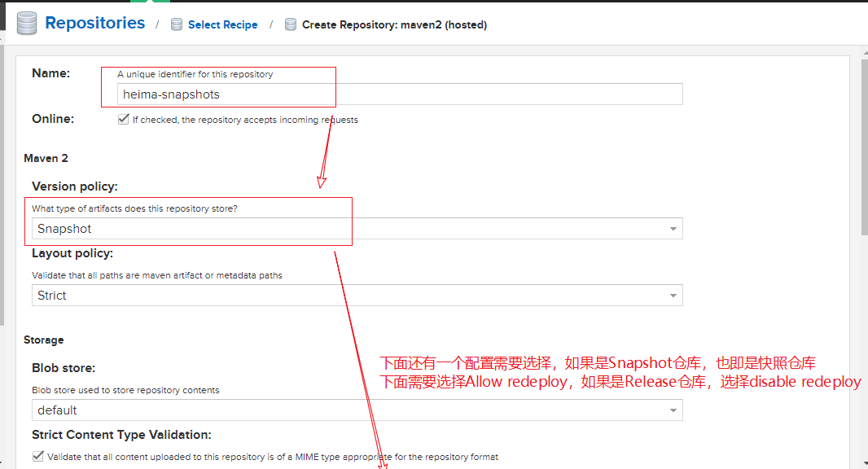Click into the Name field containing heima-snapshots
The width and height of the screenshot is (868, 469).
coord(399,94)
